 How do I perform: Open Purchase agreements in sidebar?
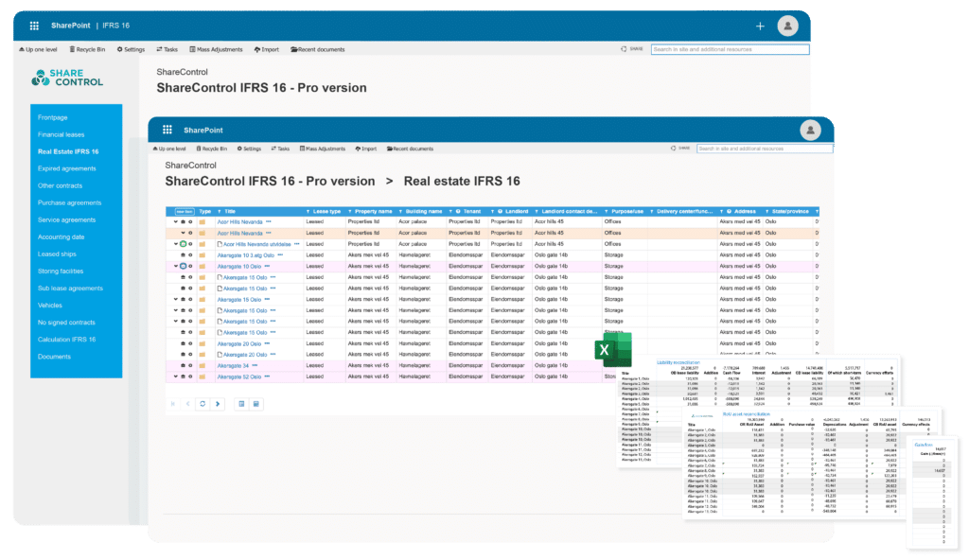[x=69, y=202]
